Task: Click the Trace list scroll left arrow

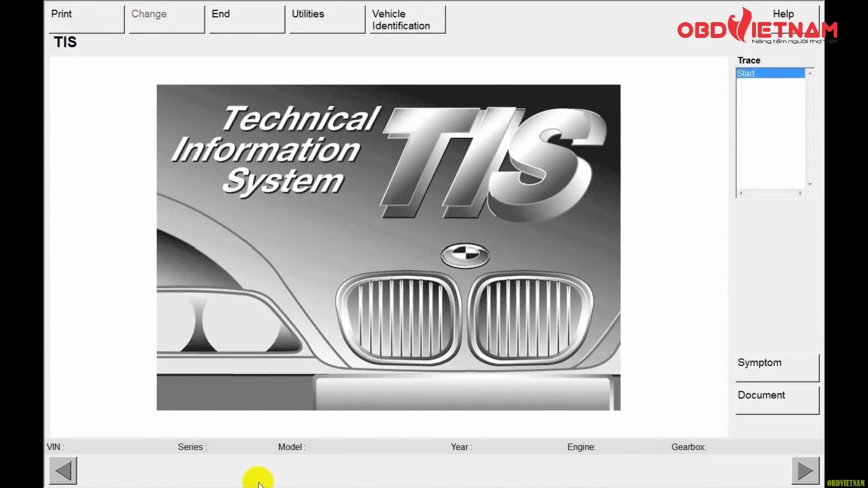Action: click(741, 193)
